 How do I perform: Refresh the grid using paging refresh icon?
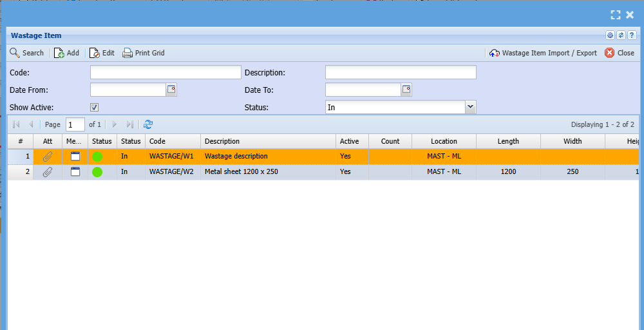[x=148, y=124]
